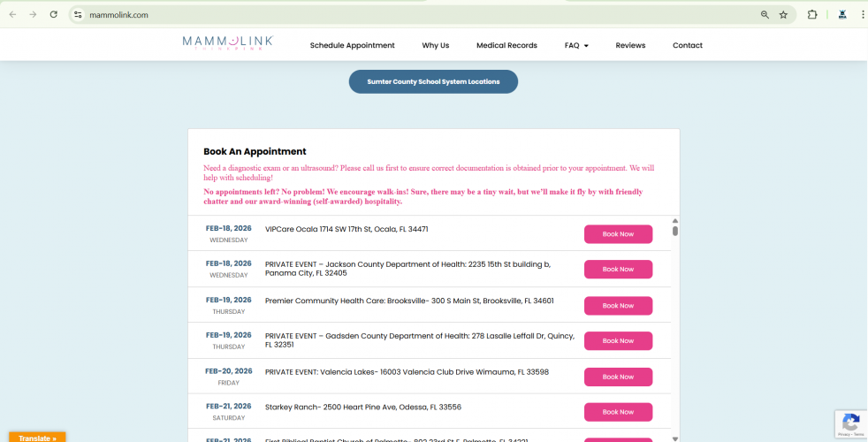Book Now for Valencia Lakes event
The image size is (868, 442).
coord(619,377)
